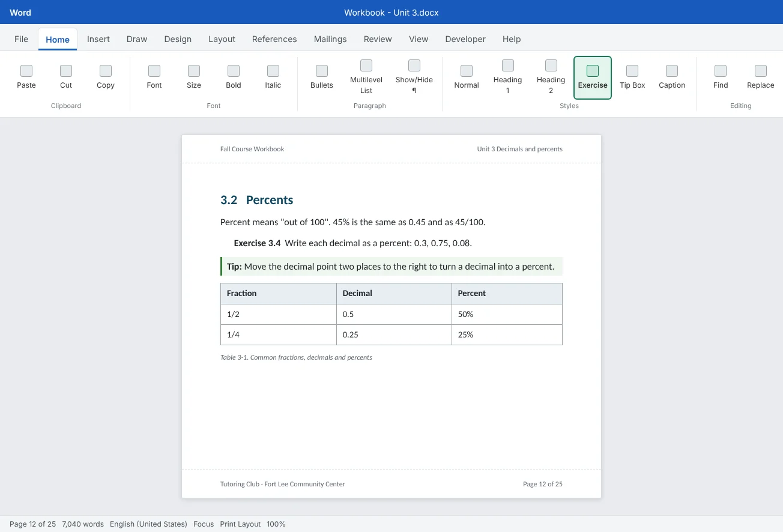The image size is (783, 532).
Task: Apply the Tip Box style
Action: (632, 77)
